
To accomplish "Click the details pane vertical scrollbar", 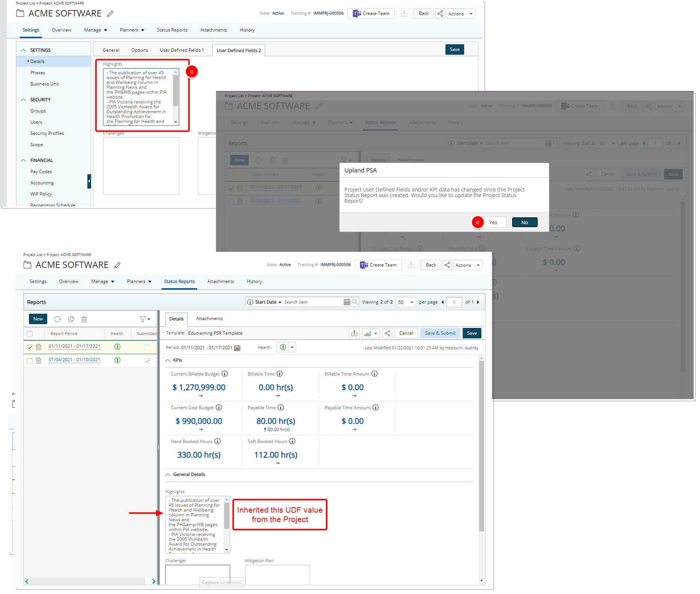I will (x=481, y=446).
